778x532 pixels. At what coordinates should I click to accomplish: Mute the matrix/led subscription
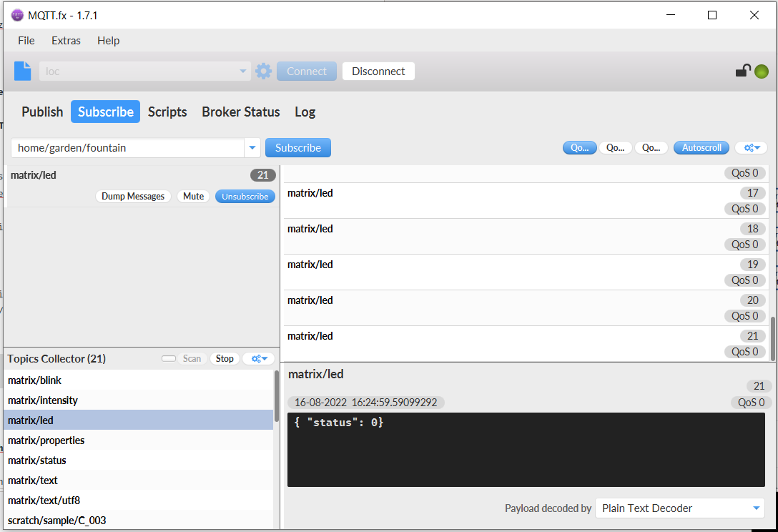tap(193, 196)
